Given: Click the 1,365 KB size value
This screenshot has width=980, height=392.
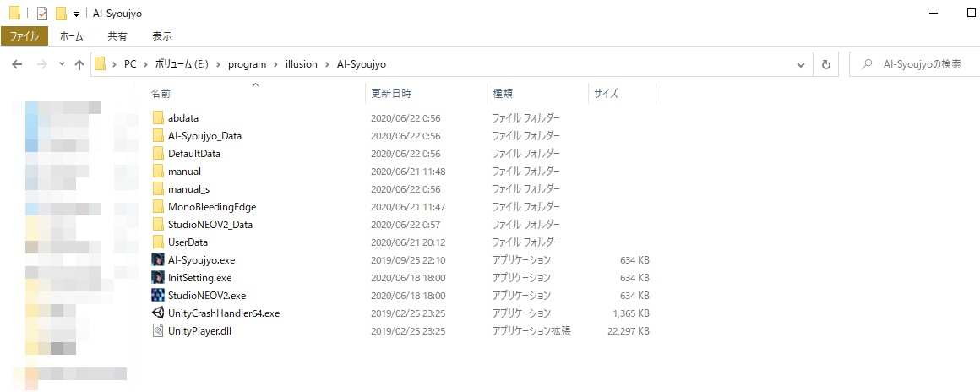Looking at the screenshot, I should (x=632, y=313).
